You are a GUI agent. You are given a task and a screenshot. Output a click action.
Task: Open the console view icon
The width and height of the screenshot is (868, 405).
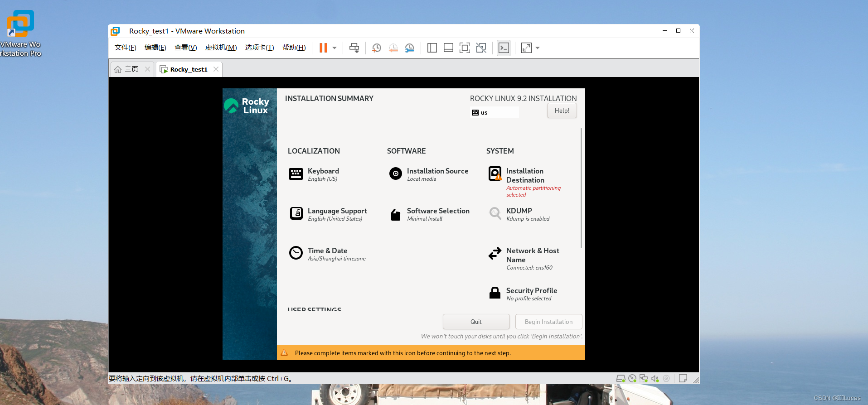[504, 48]
